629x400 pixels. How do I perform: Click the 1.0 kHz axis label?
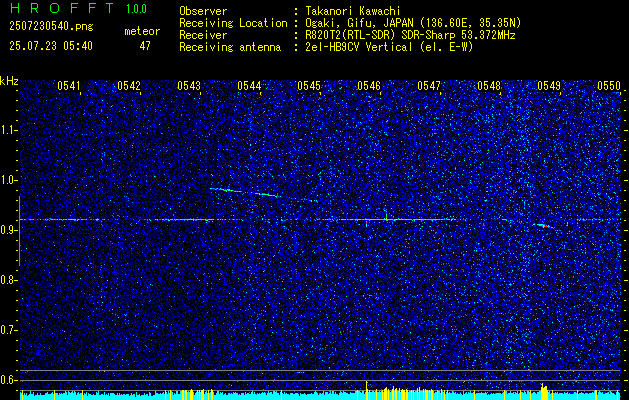8,180
